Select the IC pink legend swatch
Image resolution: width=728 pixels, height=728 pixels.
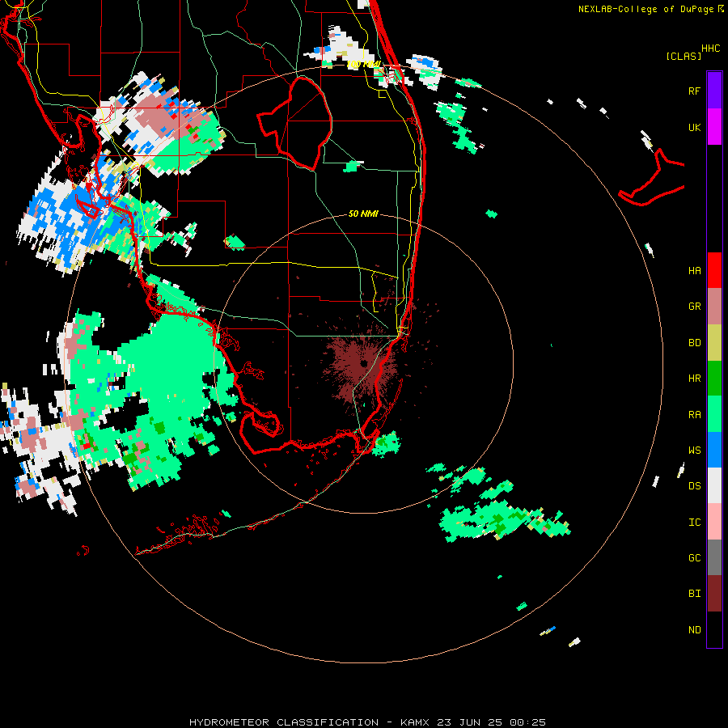coord(714,522)
